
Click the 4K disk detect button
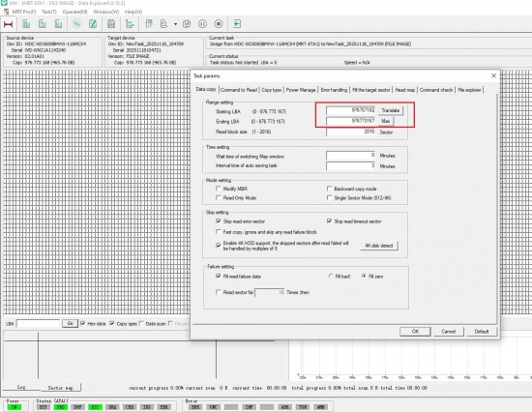379,246
